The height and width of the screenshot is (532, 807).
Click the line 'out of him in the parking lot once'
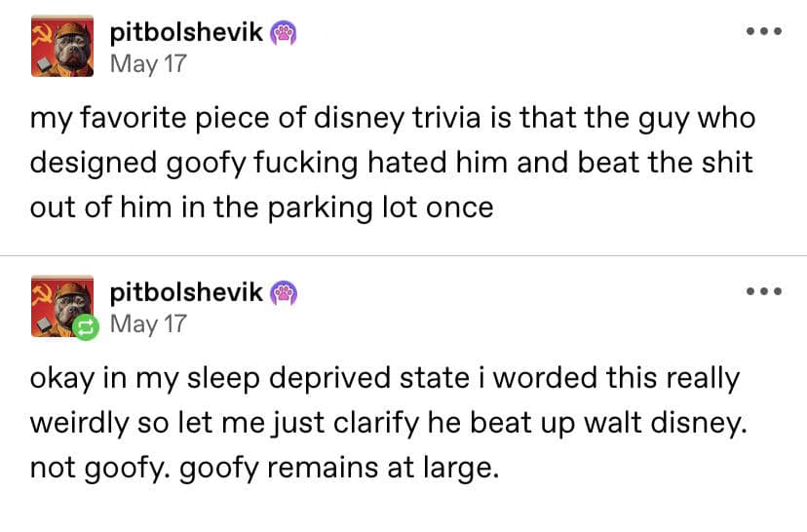[261, 207]
